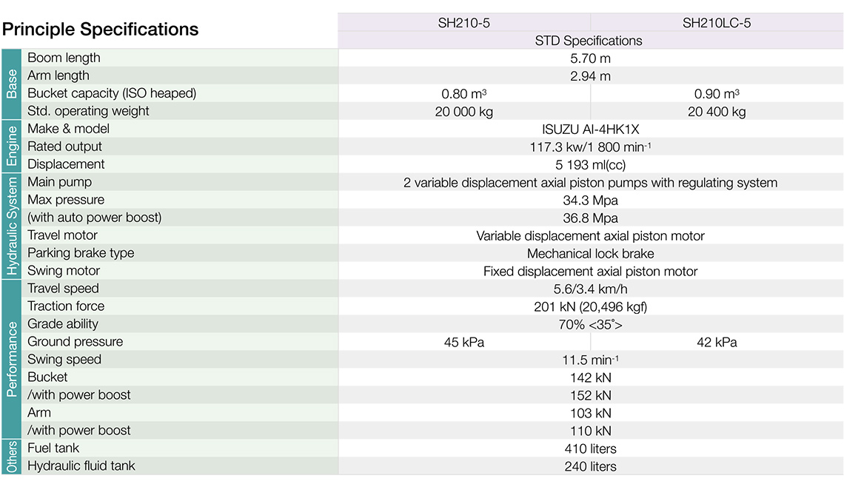Select the vertical Base section label
The height and width of the screenshot is (504, 844).
coord(12,84)
